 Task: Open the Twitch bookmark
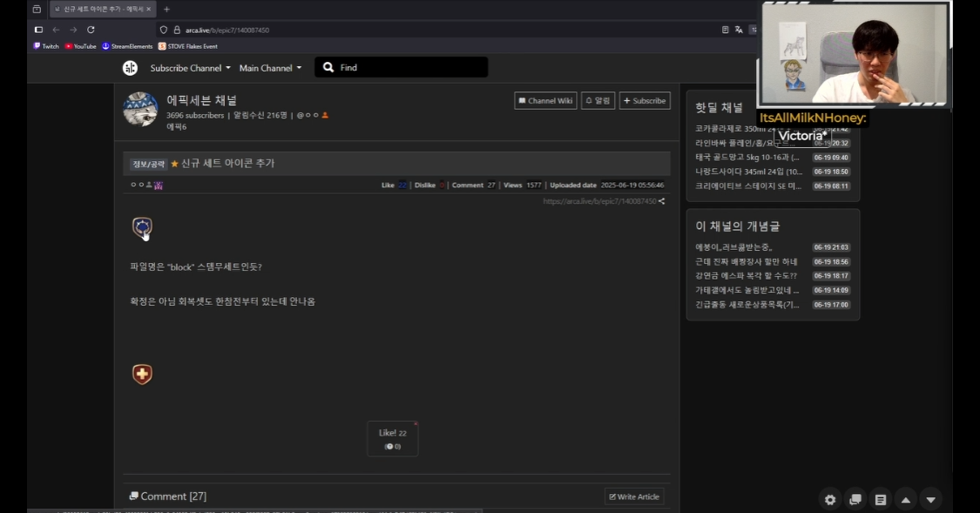click(46, 46)
